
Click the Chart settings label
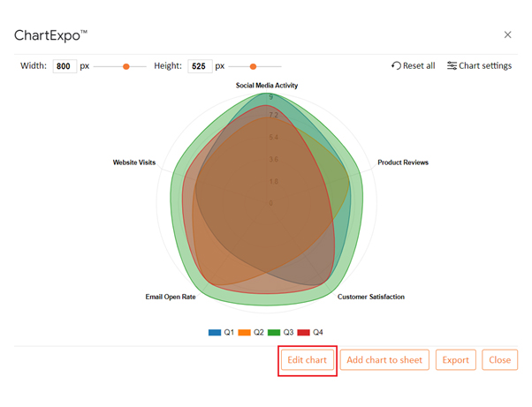click(x=485, y=65)
